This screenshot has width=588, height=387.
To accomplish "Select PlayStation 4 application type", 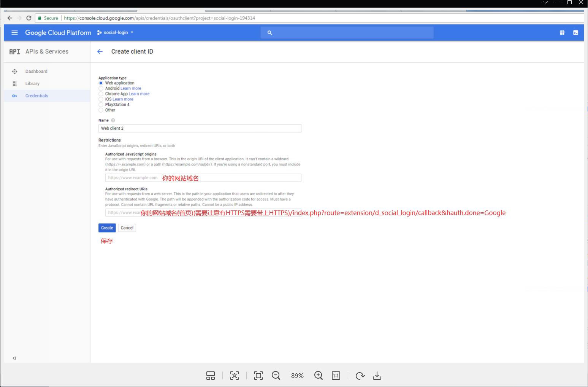I will click(x=101, y=105).
